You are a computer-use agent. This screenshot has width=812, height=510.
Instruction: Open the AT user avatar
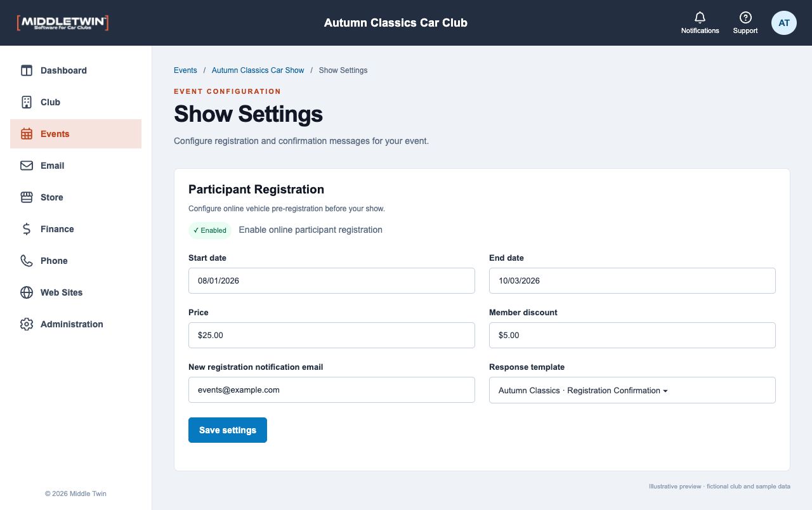pos(784,23)
